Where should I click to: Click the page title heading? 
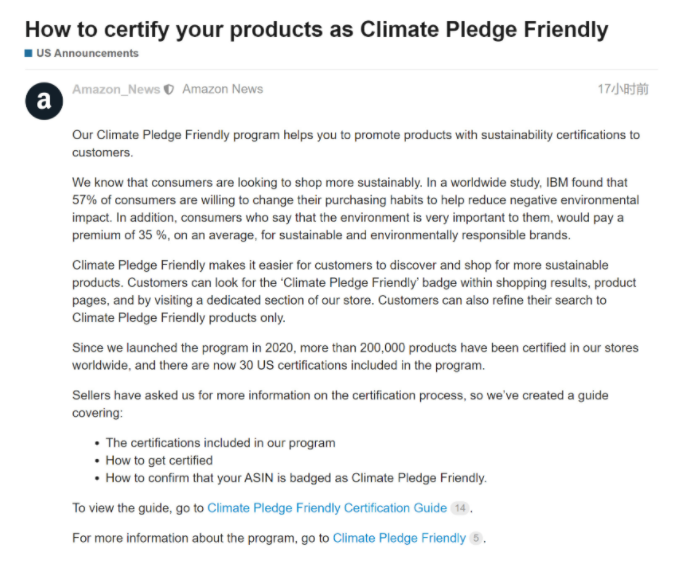coord(317,30)
